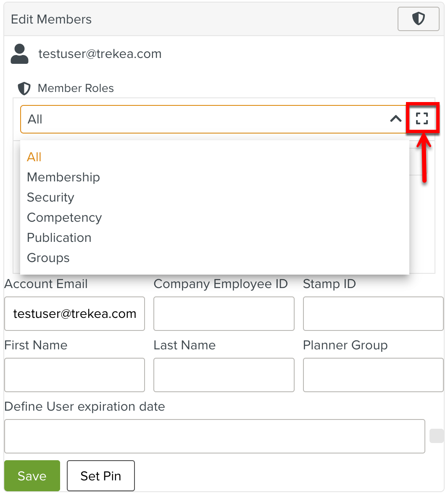Click the shield icon beside Member Roles
Image resolution: width=448 pixels, height=498 pixels.
(x=24, y=88)
